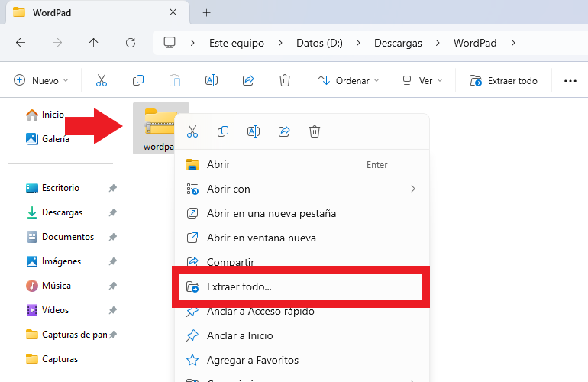Image resolution: width=588 pixels, height=382 pixels.
Task: Select Abrir en una nueva pestaña
Action: pyautogui.click(x=302, y=213)
